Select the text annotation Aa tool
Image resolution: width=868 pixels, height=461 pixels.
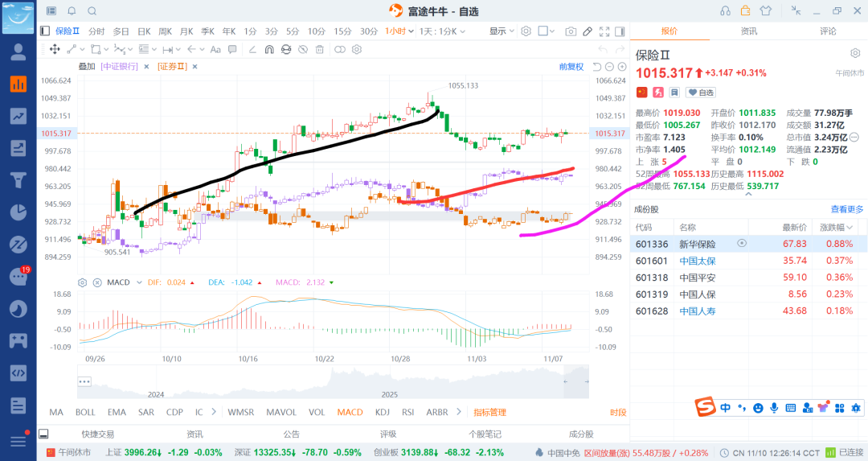(215, 49)
